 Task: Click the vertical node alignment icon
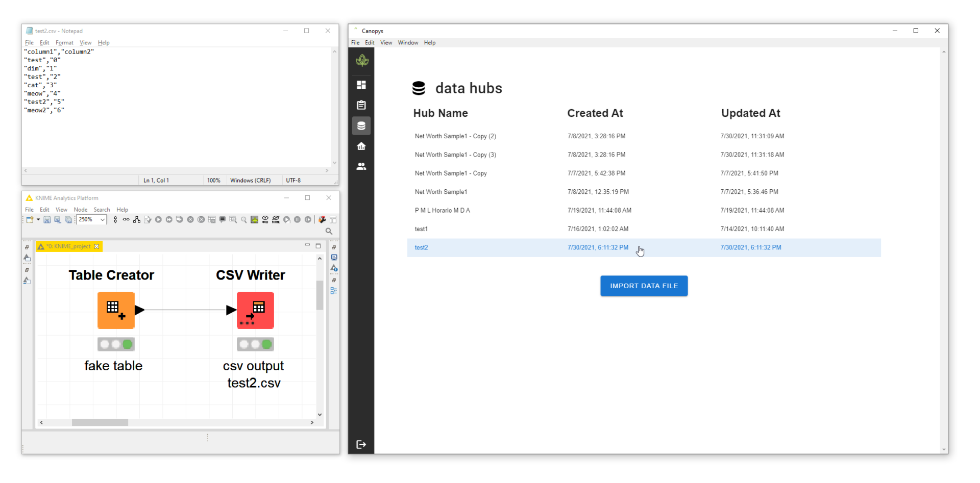[115, 220]
